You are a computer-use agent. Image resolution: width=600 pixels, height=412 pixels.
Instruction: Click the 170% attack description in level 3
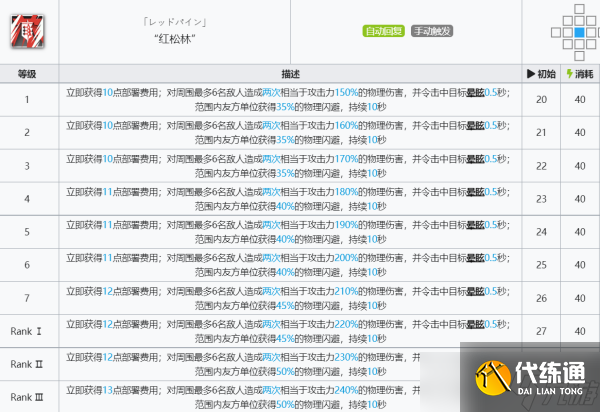(x=288, y=166)
